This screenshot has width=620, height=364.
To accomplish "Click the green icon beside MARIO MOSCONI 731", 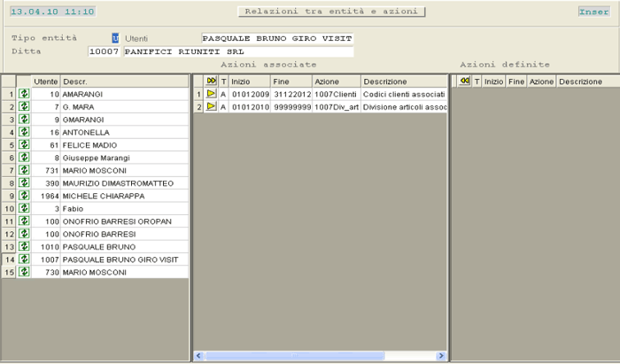I will pos(25,170).
